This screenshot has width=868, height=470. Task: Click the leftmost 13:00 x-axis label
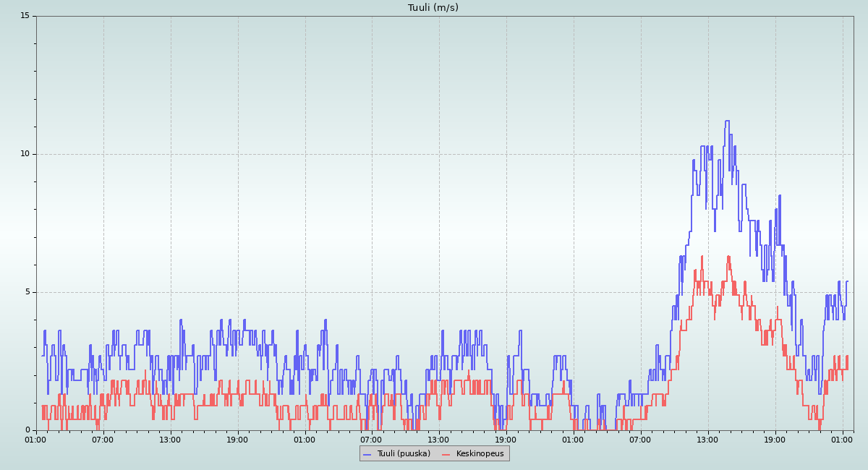pos(170,440)
